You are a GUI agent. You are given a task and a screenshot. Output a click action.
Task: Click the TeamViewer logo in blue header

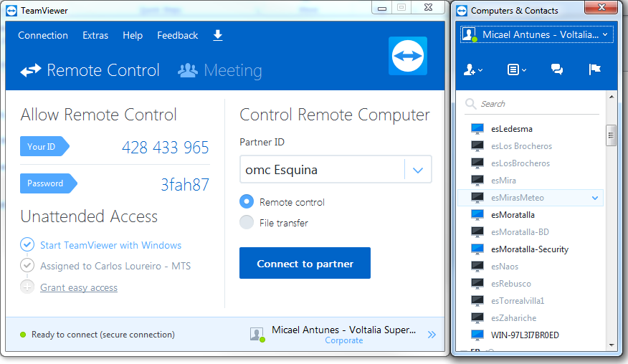pyautogui.click(x=408, y=56)
